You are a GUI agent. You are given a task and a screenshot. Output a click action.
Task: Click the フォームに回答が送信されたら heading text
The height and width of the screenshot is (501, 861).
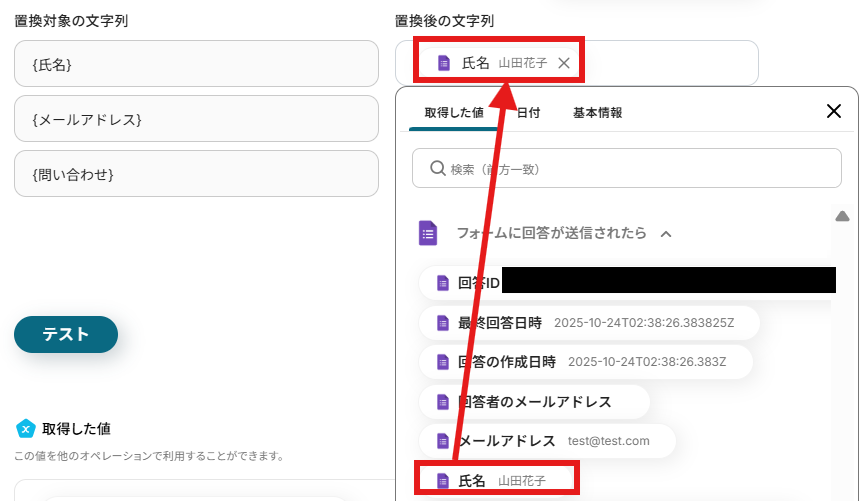(x=551, y=233)
